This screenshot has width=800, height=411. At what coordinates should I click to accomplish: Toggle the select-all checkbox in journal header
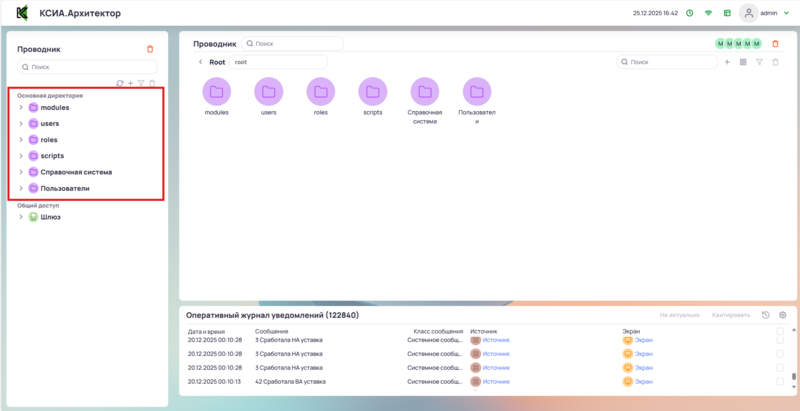pyautogui.click(x=780, y=330)
